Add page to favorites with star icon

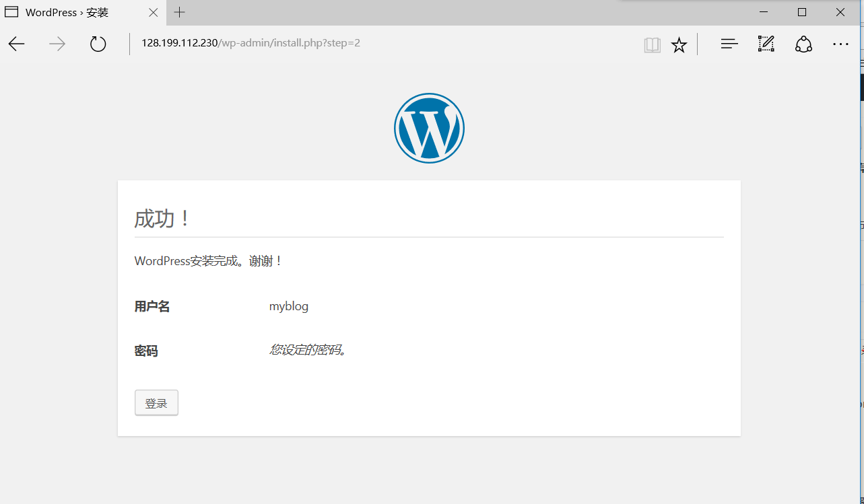679,45
